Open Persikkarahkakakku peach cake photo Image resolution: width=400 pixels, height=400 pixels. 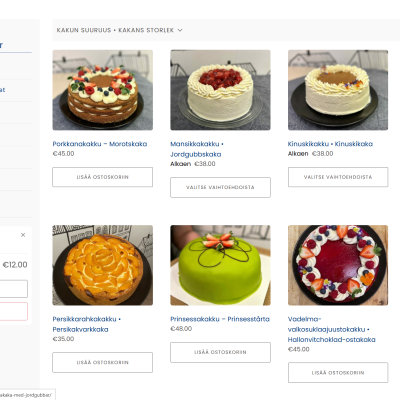click(x=103, y=265)
